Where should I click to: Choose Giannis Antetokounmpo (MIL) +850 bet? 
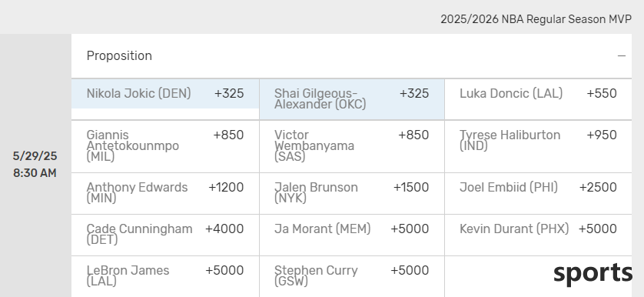(165, 146)
